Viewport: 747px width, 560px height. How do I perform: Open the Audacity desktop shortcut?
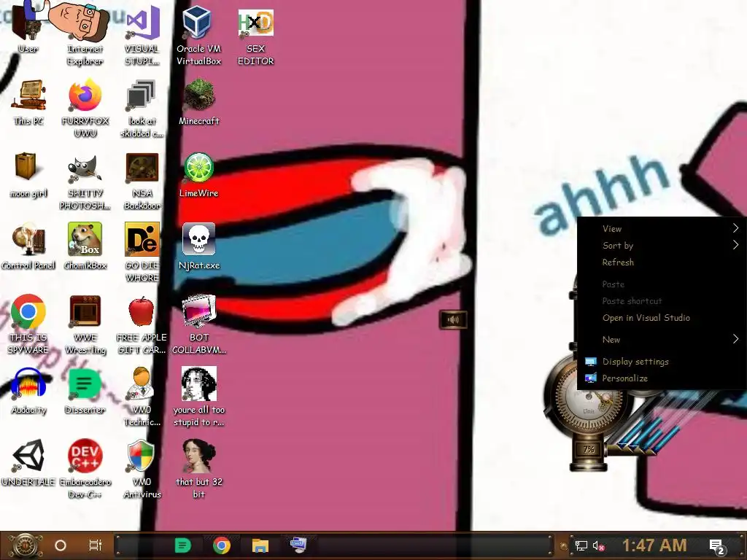28,392
